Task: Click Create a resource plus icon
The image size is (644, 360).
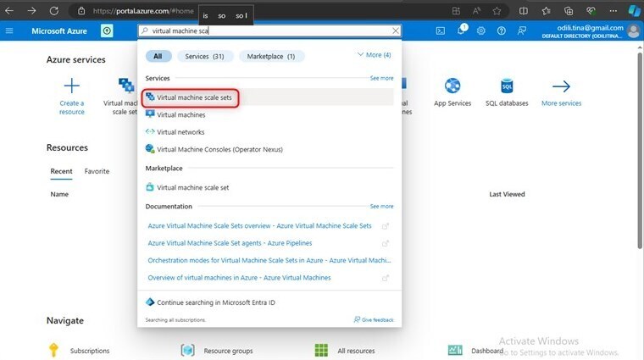Action: point(71,86)
